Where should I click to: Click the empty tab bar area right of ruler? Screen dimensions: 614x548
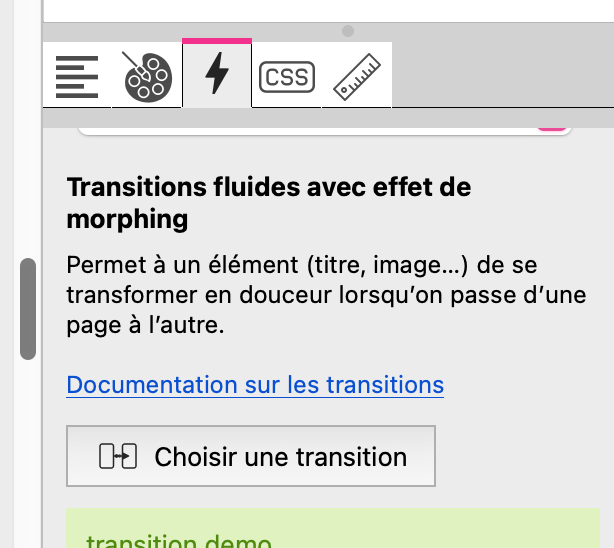tap(500, 76)
